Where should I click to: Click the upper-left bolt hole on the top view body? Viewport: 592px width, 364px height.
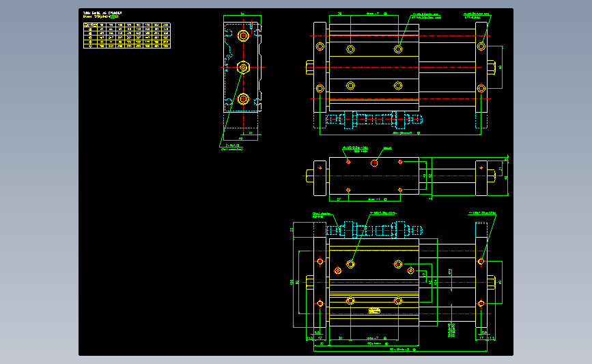[350, 49]
